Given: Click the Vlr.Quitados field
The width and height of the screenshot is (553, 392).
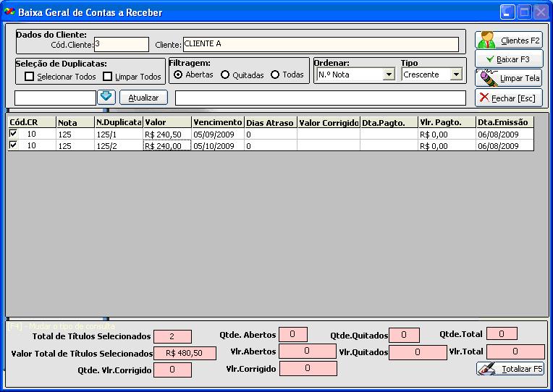Looking at the screenshot, I should [418, 352].
